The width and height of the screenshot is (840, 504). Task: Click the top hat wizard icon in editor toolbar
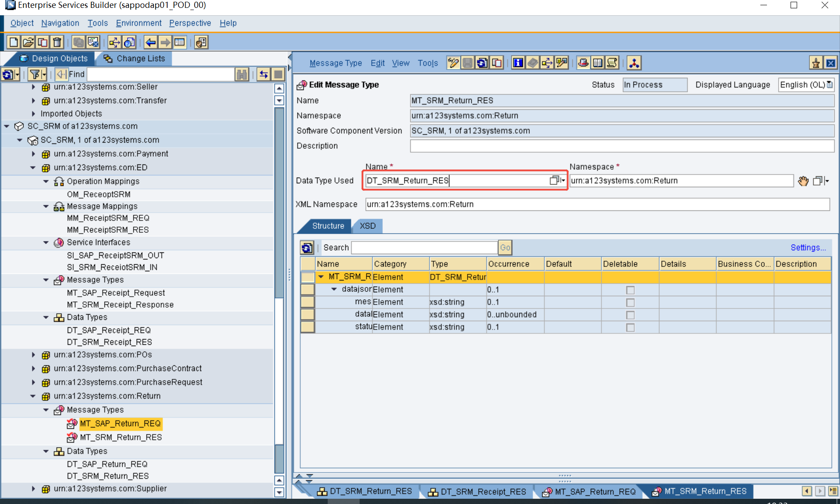(x=583, y=63)
